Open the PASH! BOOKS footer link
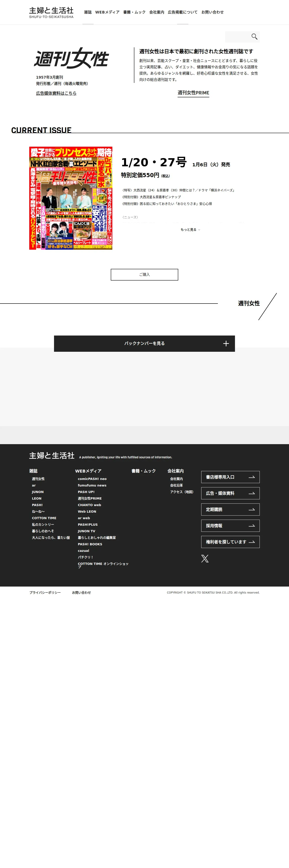 point(90,544)
